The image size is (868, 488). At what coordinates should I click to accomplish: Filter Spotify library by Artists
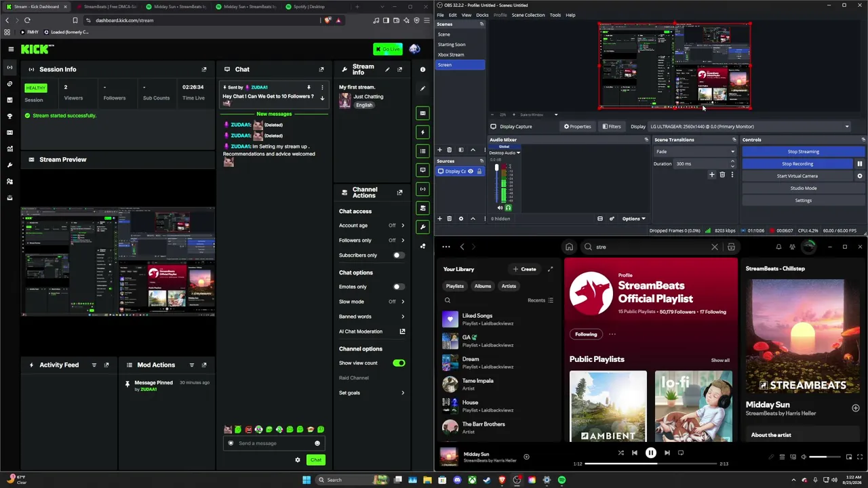click(x=509, y=286)
